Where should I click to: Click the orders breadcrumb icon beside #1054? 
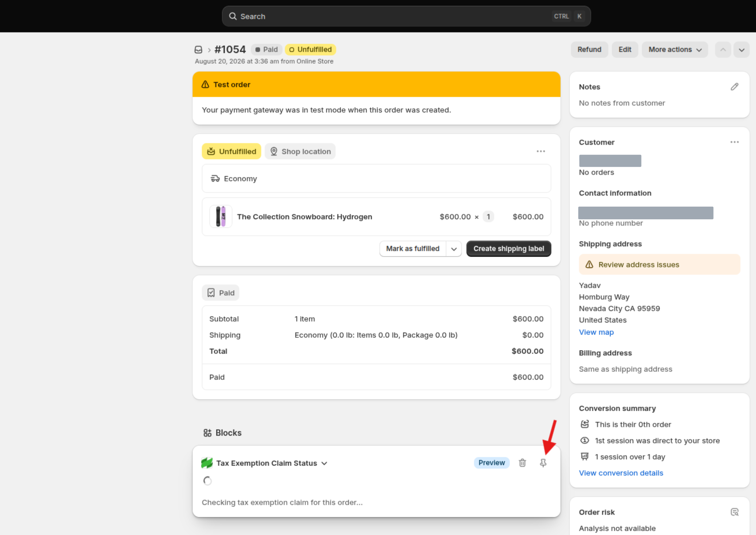198,50
